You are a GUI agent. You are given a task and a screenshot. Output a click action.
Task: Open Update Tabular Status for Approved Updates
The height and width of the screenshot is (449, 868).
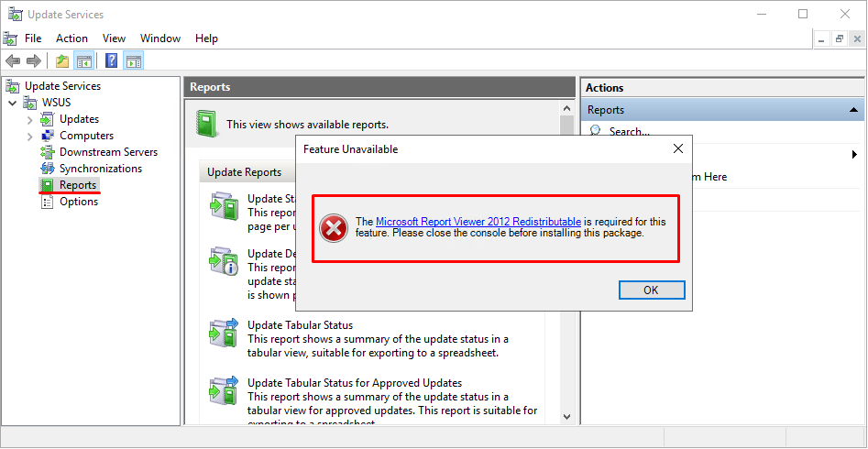(355, 382)
